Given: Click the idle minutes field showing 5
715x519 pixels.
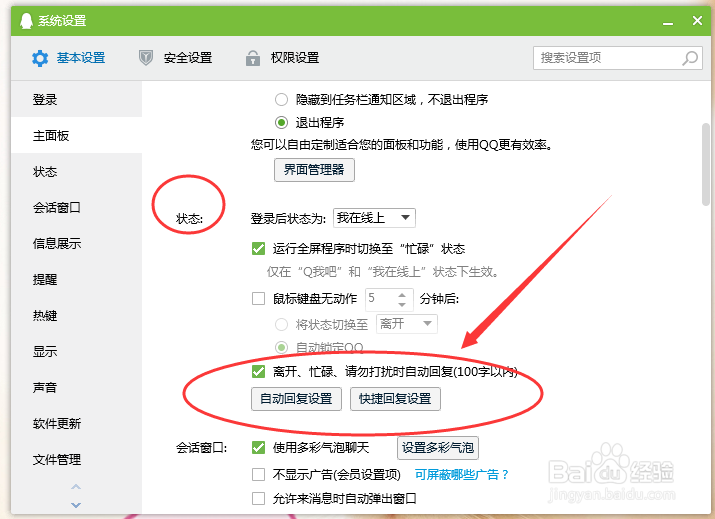Looking at the screenshot, I should 381,299.
